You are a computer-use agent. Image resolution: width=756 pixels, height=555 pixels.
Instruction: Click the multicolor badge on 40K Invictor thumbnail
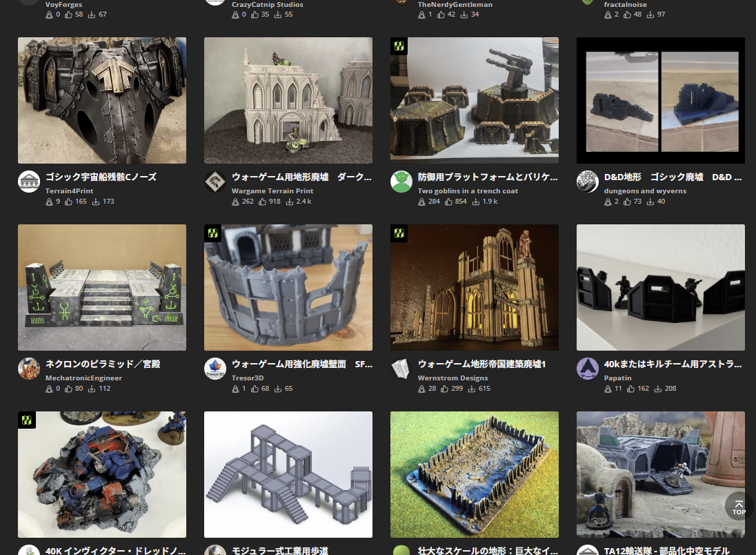[28, 420]
